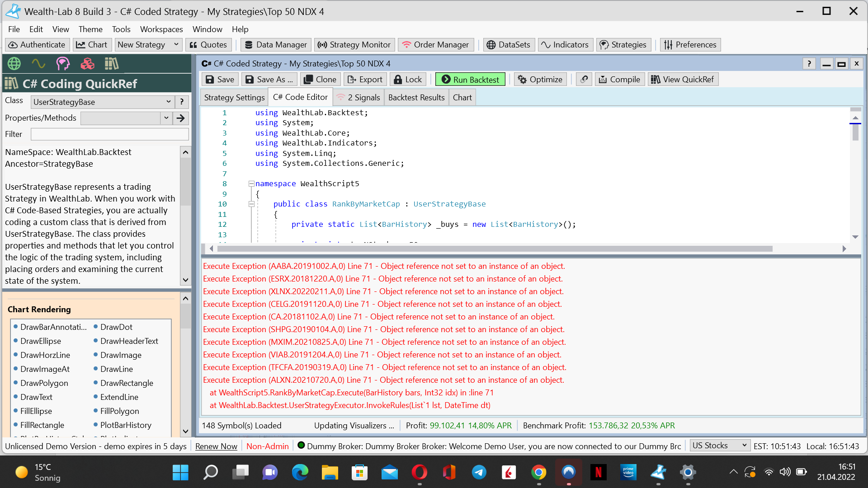Open the indicators wave icon panel
Screen dimensions: 868x488
point(38,64)
